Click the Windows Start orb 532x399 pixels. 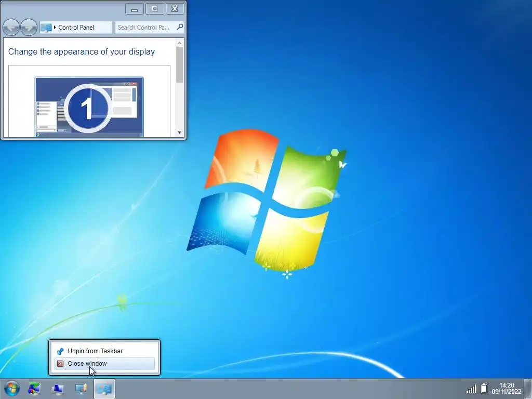click(12, 389)
